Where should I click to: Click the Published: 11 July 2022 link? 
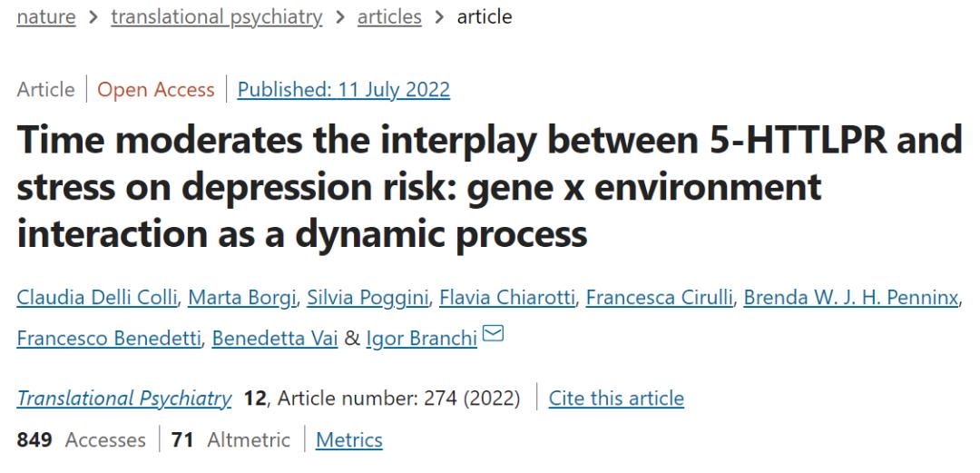[344, 90]
